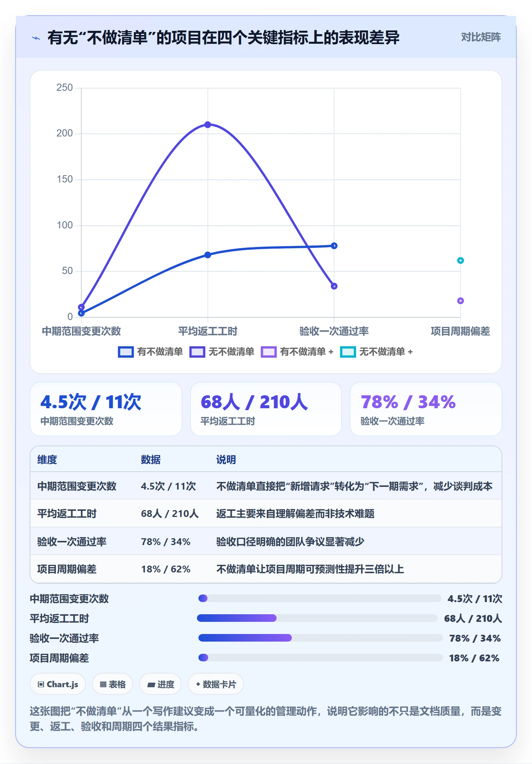Click the 维度 column header

[47, 460]
